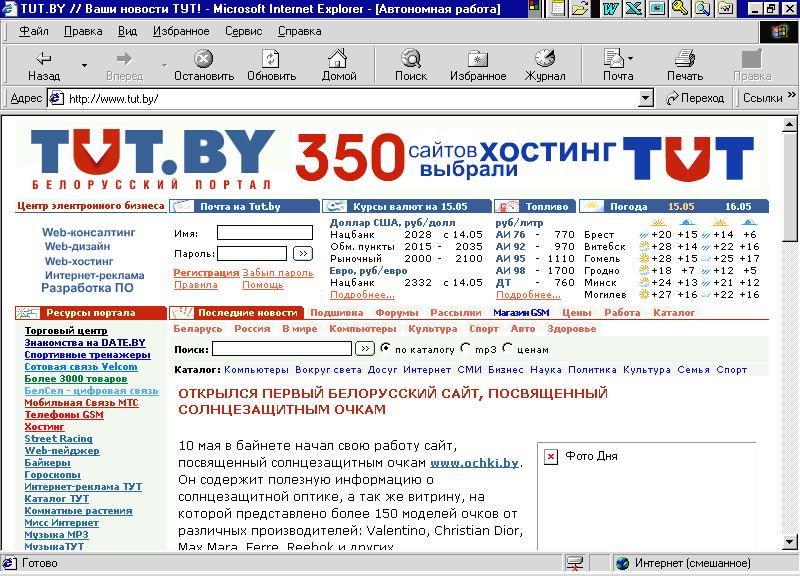Click the New Office Document notepad icon
Image resolution: width=800 pixels, height=576 pixels.
pyautogui.click(x=559, y=8)
